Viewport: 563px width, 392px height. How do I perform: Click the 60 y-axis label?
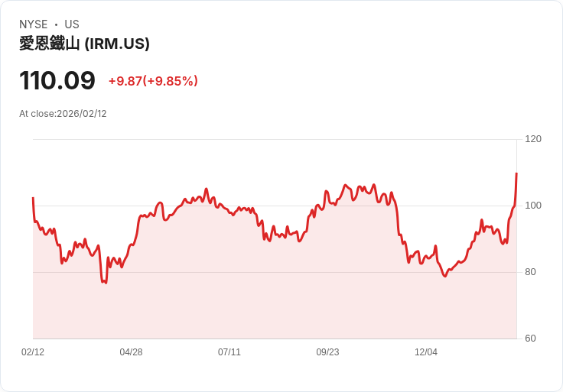coord(530,339)
